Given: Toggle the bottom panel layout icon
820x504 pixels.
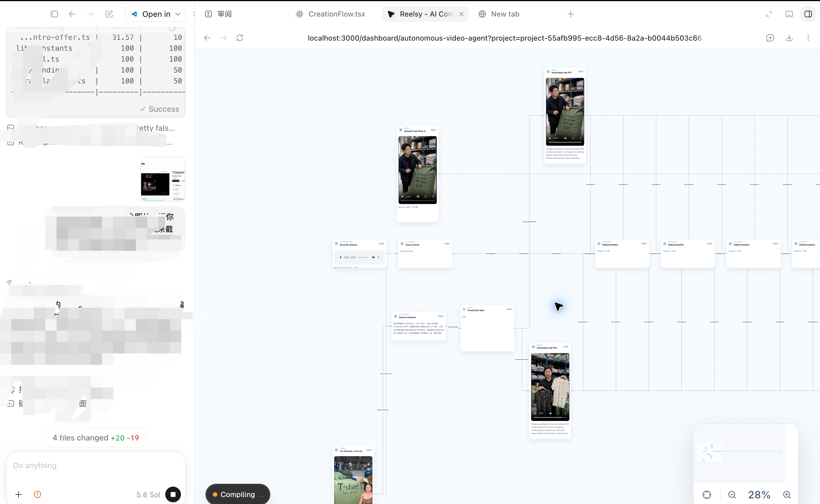Looking at the screenshot, I should tap(789, 14).
